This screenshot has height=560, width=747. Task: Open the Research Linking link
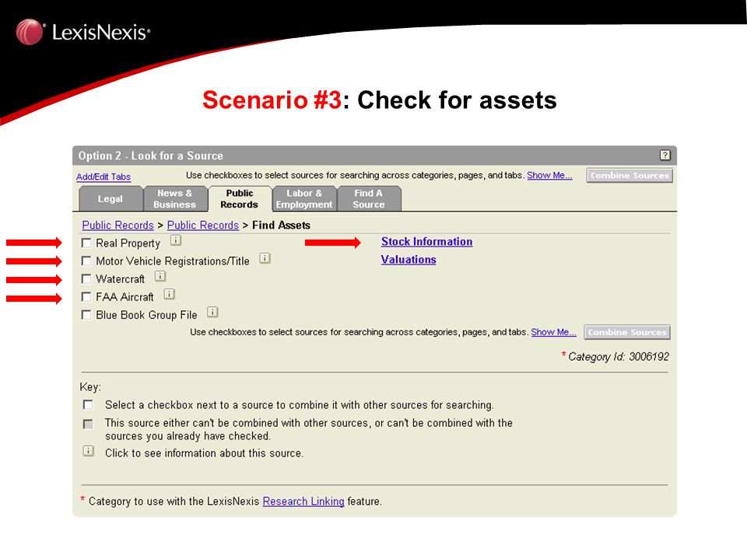point(303,502)
